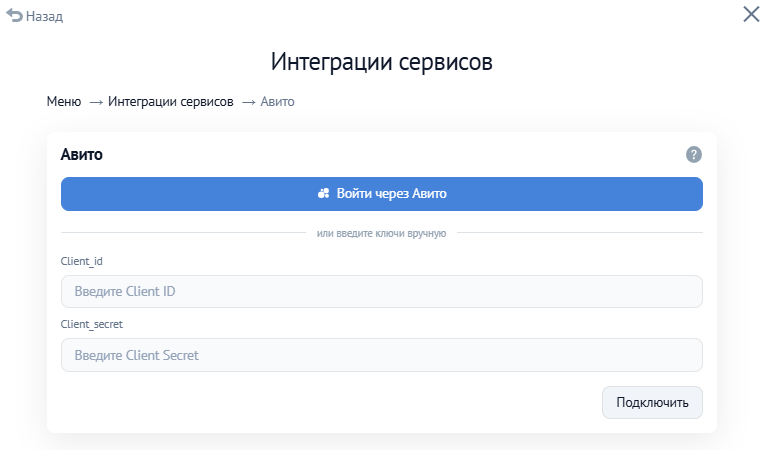Image resolution: width=765 pixels, height=450 pixels.
Task: Click the Client_secret label
Action: tap(92, 324)
